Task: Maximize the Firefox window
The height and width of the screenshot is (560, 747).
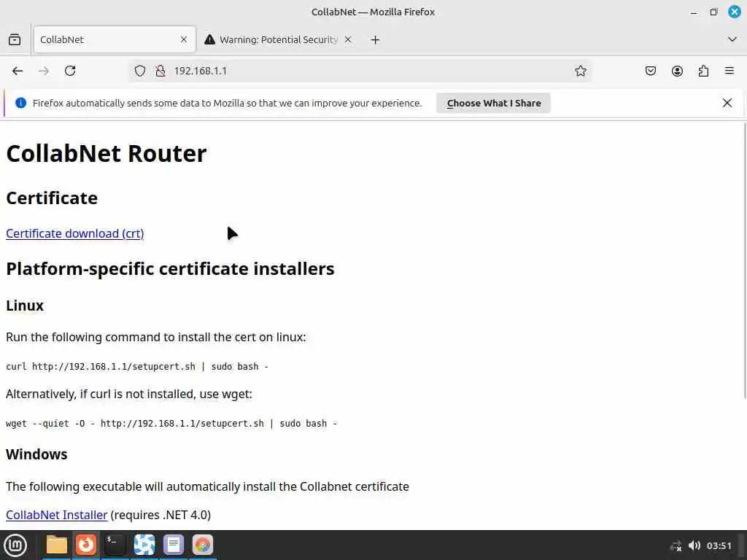Action: pyautogui.click(x=713, y=12)
